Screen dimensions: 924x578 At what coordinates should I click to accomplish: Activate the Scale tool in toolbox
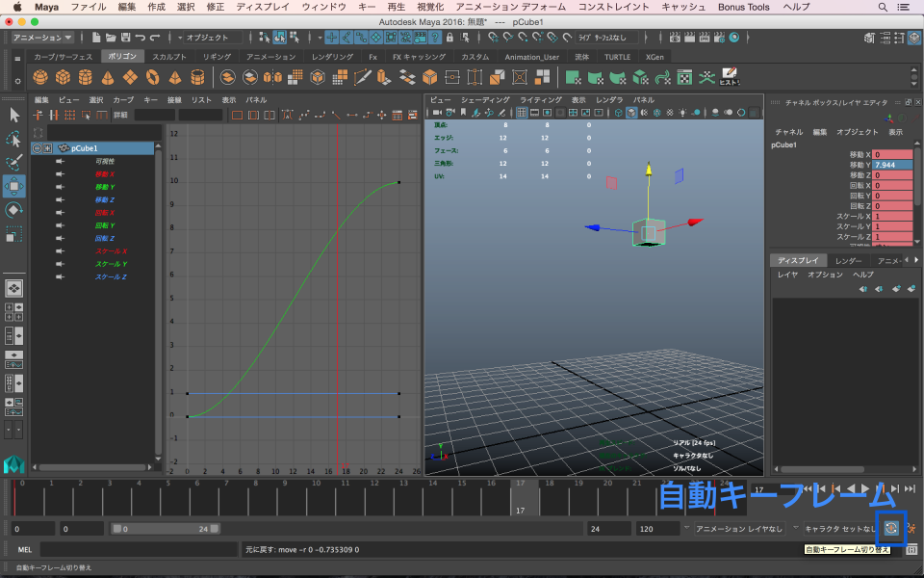pos(14,235)
